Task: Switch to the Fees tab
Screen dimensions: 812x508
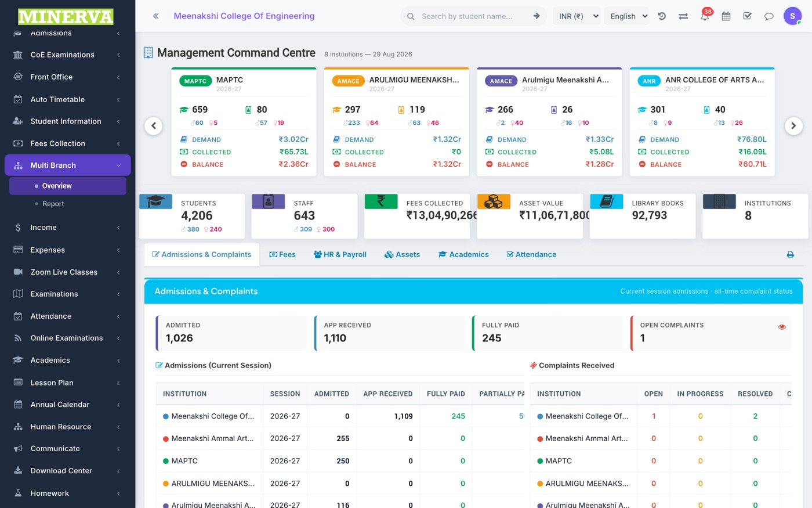Action: pyautogui.click(x=282, y=254)
